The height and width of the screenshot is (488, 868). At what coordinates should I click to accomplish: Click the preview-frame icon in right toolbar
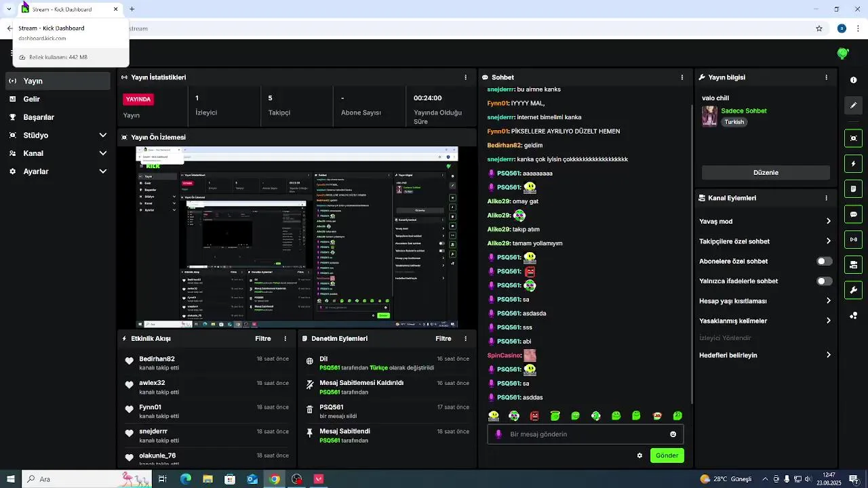[853, 138]
